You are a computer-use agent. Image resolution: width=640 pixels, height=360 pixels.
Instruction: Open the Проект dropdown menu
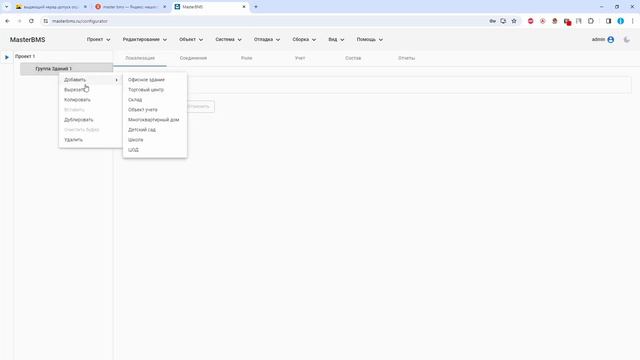[98, 40]
